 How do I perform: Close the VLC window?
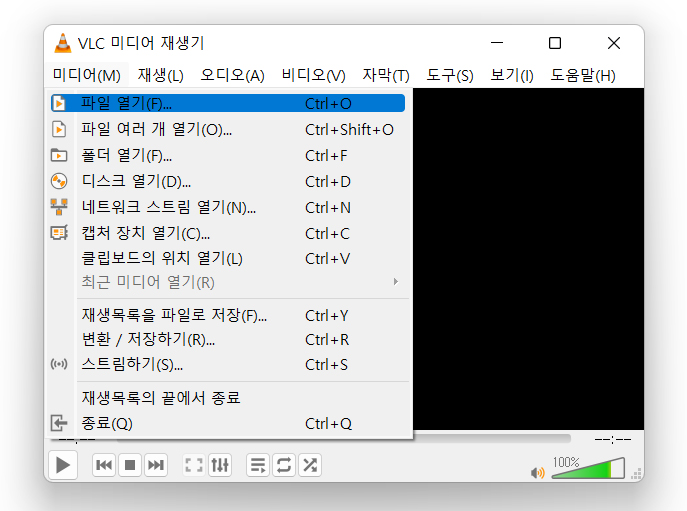(614, 43)
